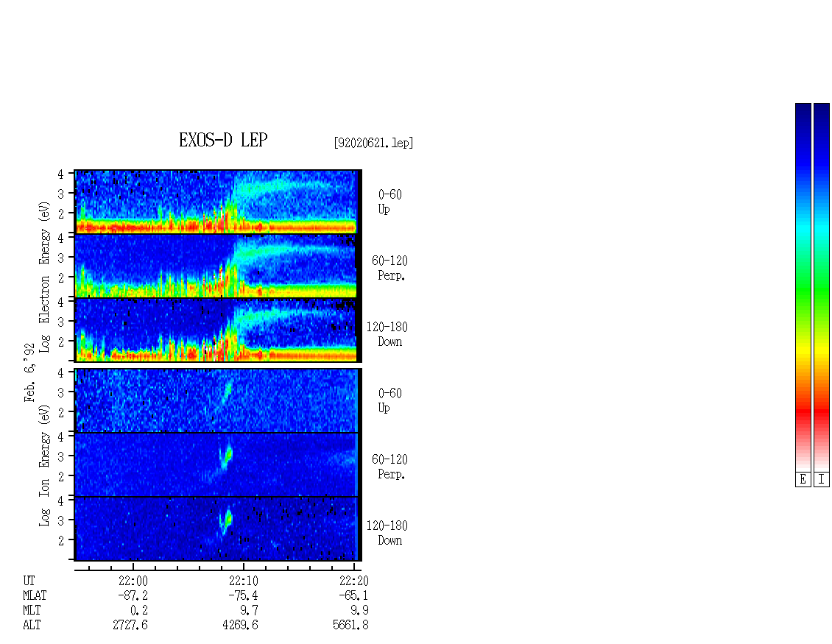Click the MLAT value -75.4
Screen dimensions: 832x644
pyautogui.click(x=243, y=595)
